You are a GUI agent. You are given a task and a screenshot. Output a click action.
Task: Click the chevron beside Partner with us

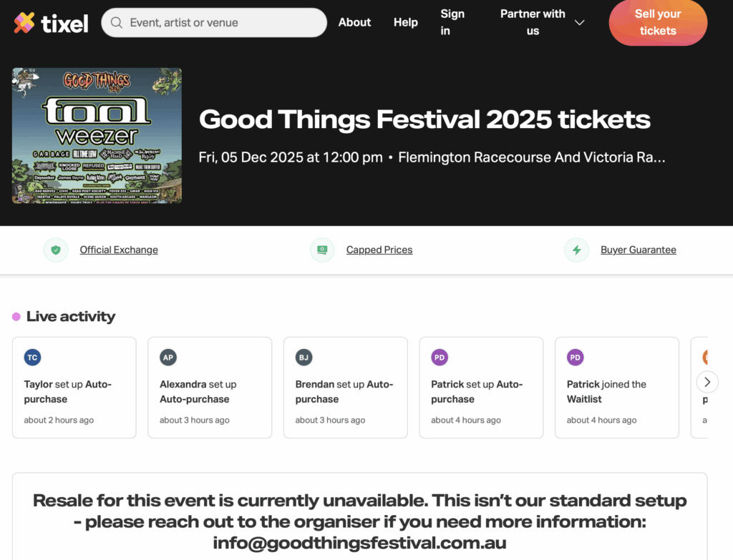pyautogui.click(x=580, y=22)
